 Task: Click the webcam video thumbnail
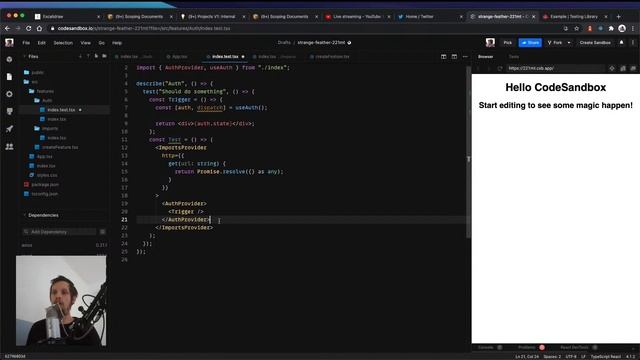pyautogui.click(x=61, y=300)
